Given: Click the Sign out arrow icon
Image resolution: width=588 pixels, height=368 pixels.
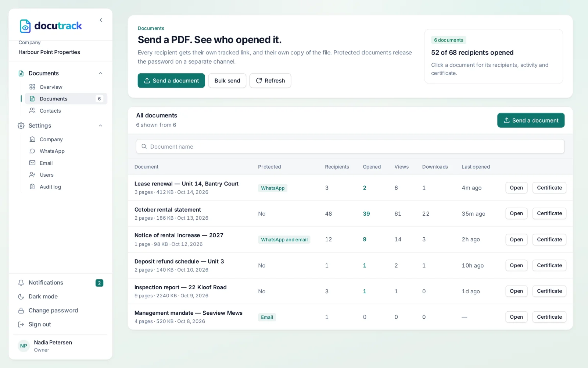Looking at the screenshot, I should (x=21, y=325).
